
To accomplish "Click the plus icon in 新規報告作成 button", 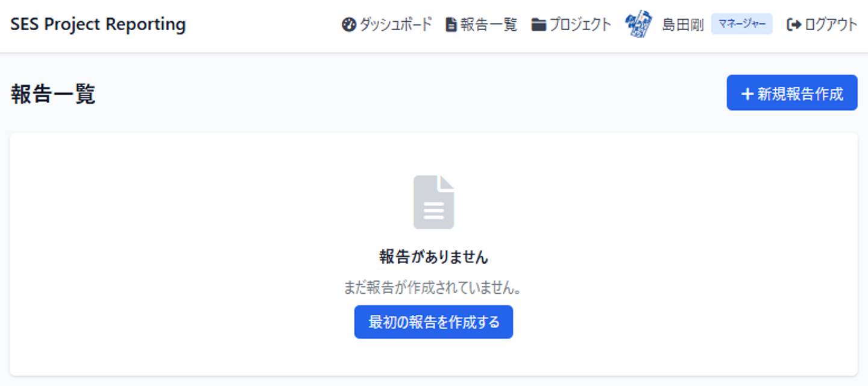I will tap(747, 94).
